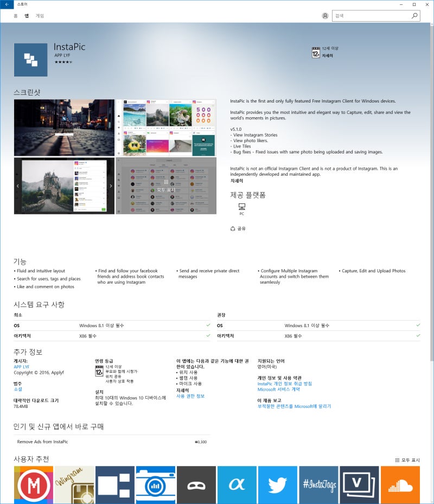
Task: Open the #InstaTags app tile
Action: pyautogui.click(x=318, y=484)
